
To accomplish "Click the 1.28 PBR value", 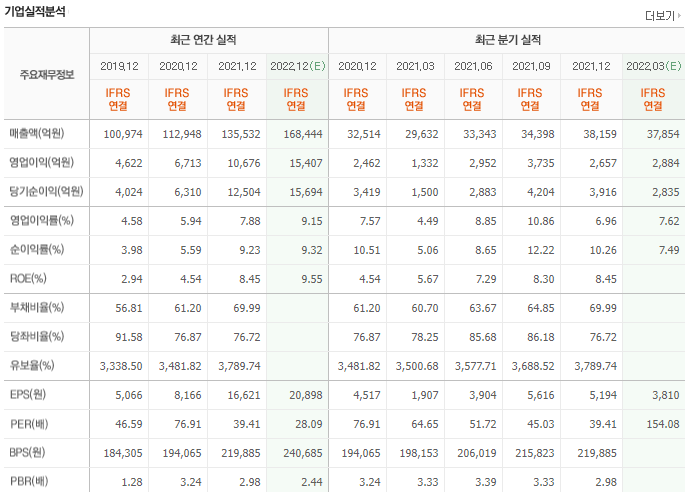I will tap(132, 482).
